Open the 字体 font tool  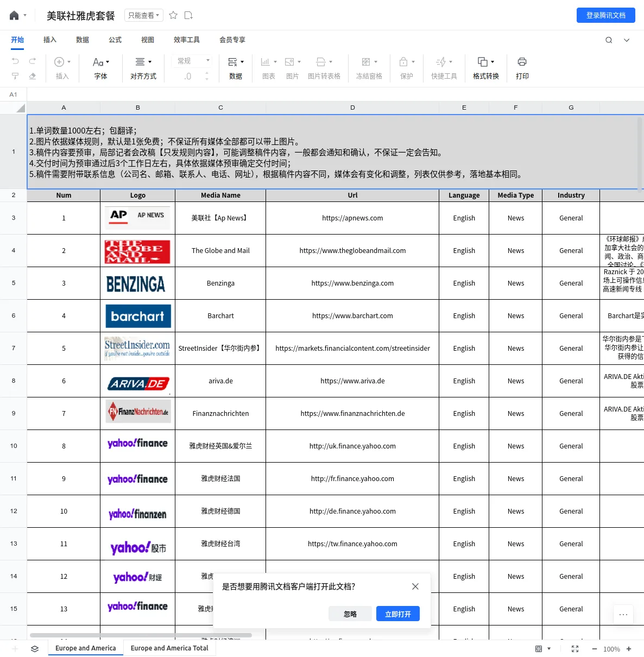point(101,68)
